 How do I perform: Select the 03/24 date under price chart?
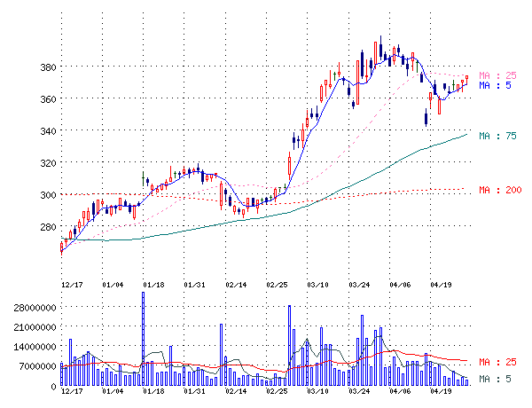tap(359, 285)
